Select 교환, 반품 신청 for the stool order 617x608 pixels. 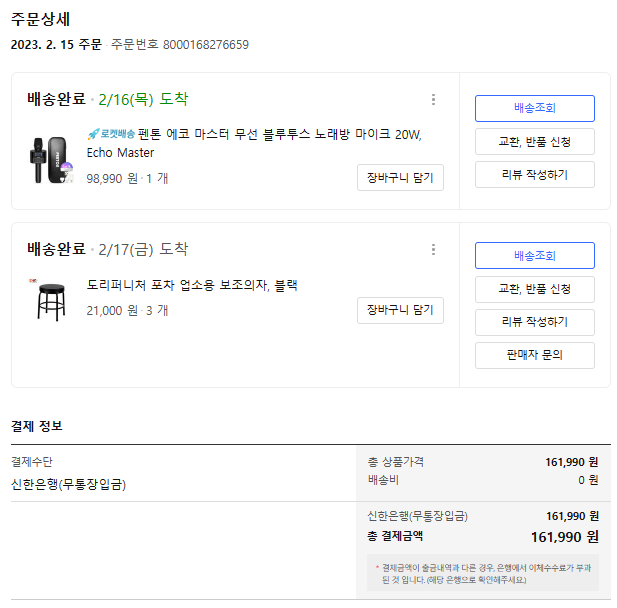(x=534, y=289)
